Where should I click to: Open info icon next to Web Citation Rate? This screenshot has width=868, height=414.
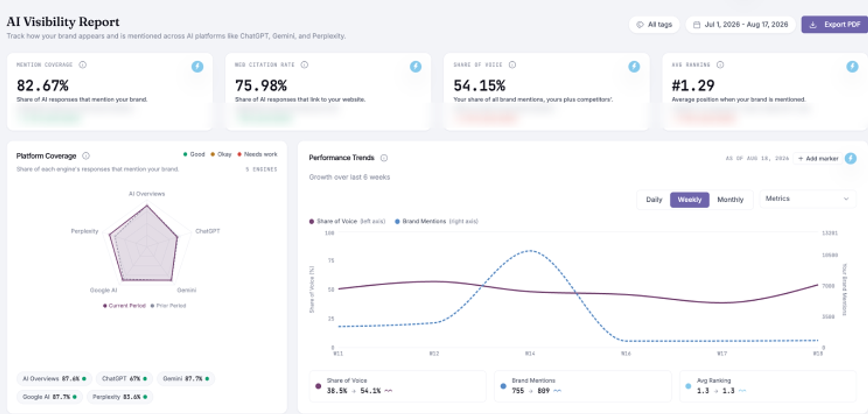[x=304, y=65]
